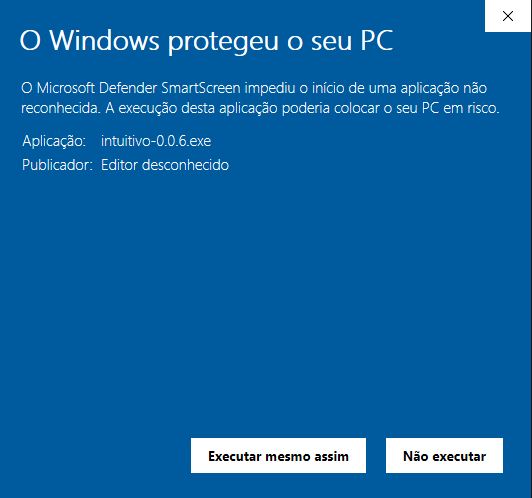
Task: Click the empty blue area of the dialog
Action: (265, 288)
